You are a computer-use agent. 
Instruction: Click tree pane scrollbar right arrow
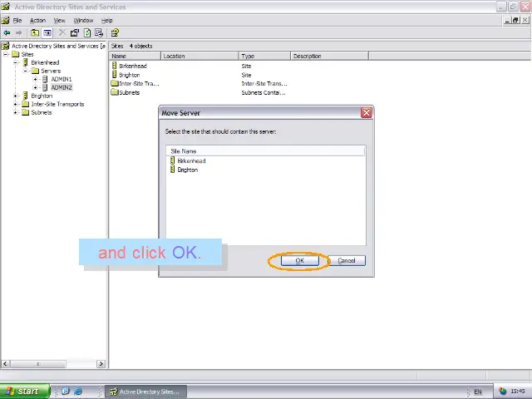[101, 364]
